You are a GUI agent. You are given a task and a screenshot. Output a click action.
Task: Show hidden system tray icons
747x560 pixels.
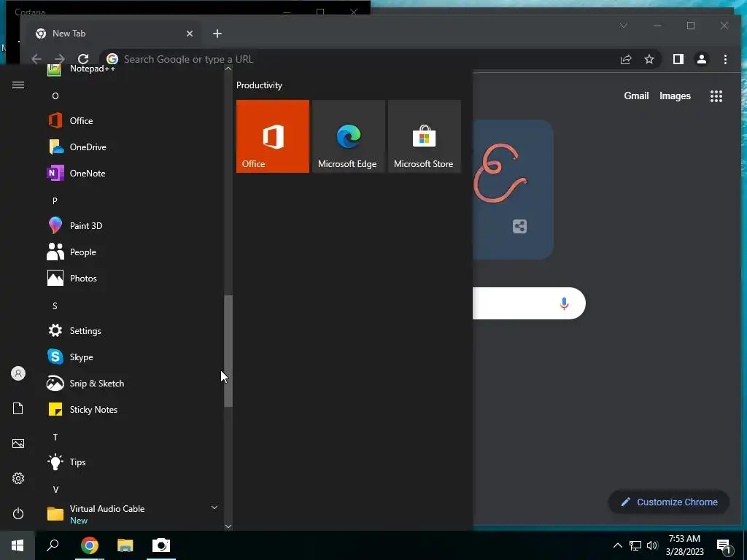click(617, 545)
